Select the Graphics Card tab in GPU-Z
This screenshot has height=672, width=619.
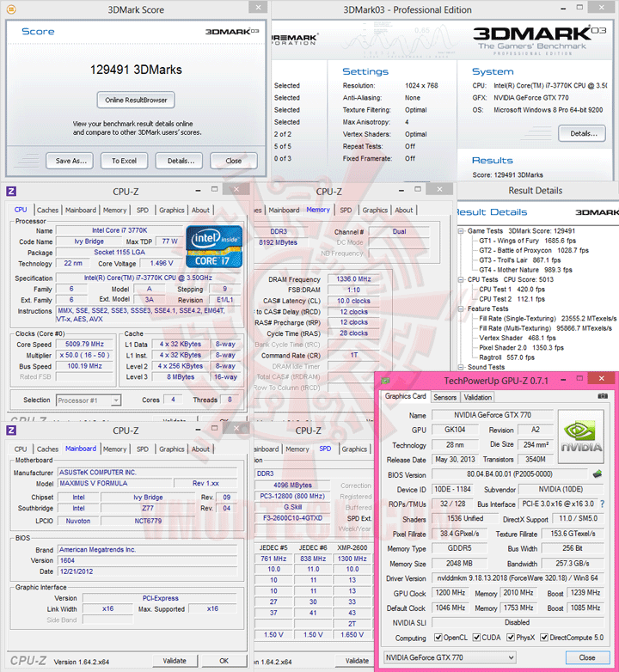click(406, 396)
